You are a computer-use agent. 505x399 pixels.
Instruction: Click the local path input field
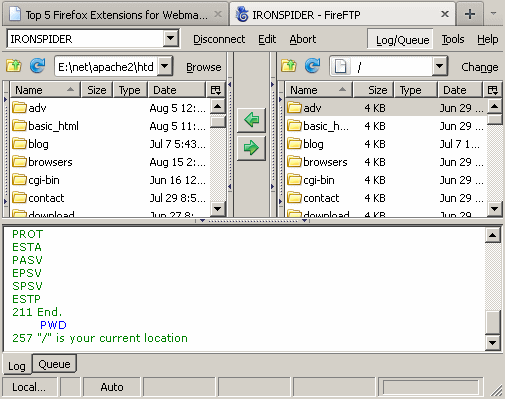(x=106, y=66)
